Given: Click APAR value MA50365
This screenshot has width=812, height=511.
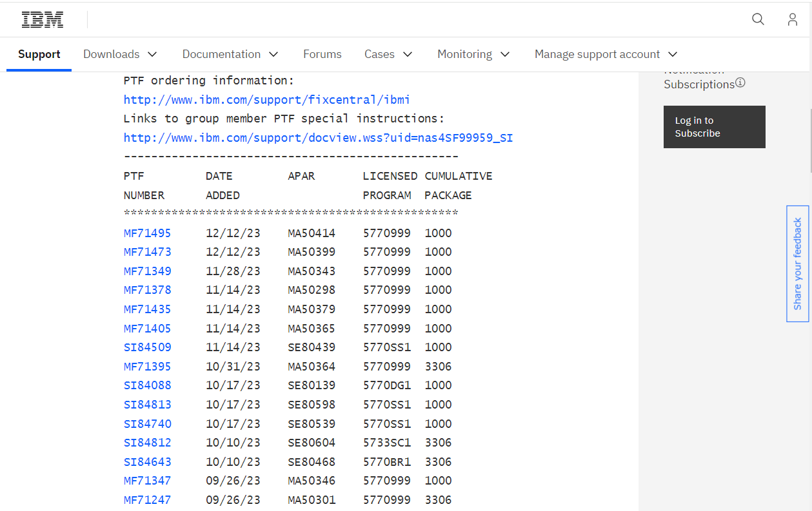Looking at the screenshot, I should [x=312, y=329].
